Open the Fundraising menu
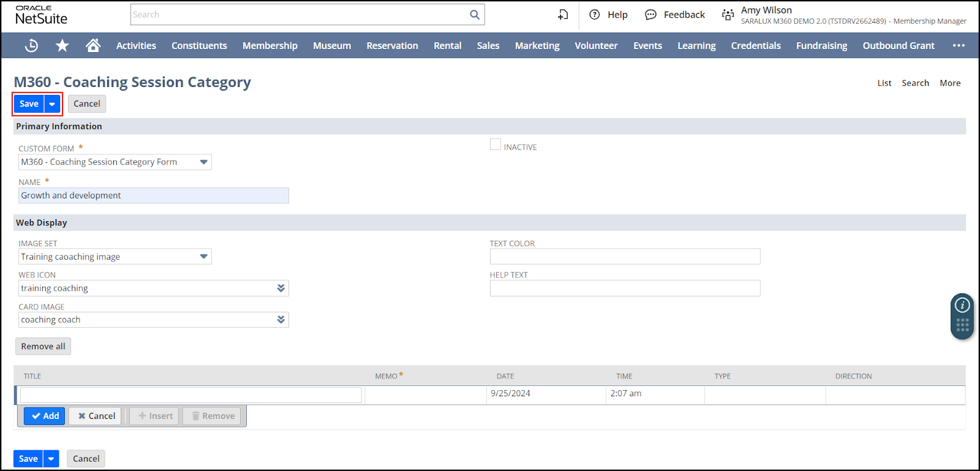Viewport: 980px width, 471px height. (x=821, y=45)
